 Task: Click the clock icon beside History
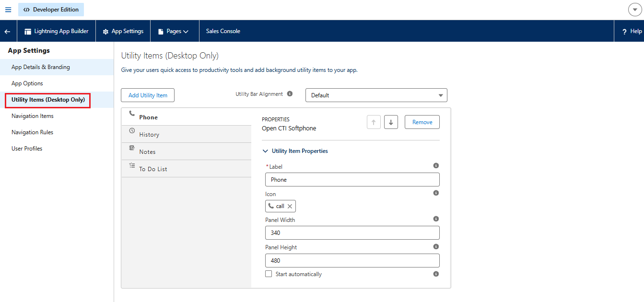coord(132,131)
